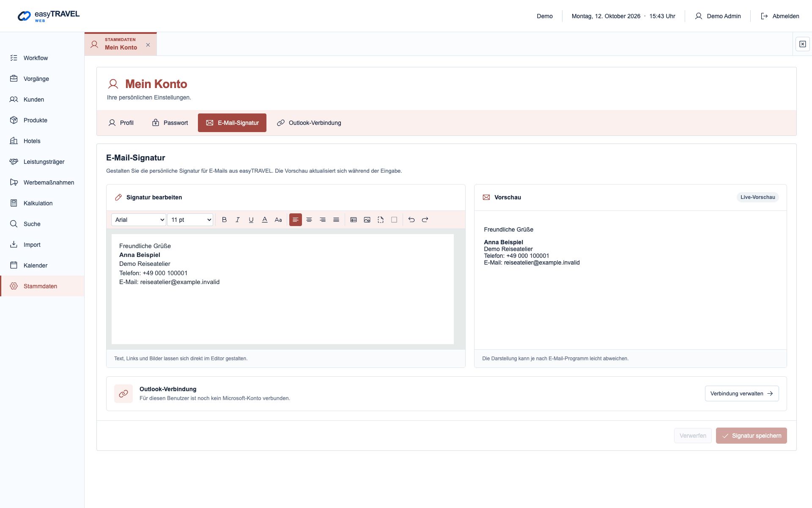Center-align the signature text
Image resolution: width=812 pixels, height=508 pixels.
click(309, 220)
